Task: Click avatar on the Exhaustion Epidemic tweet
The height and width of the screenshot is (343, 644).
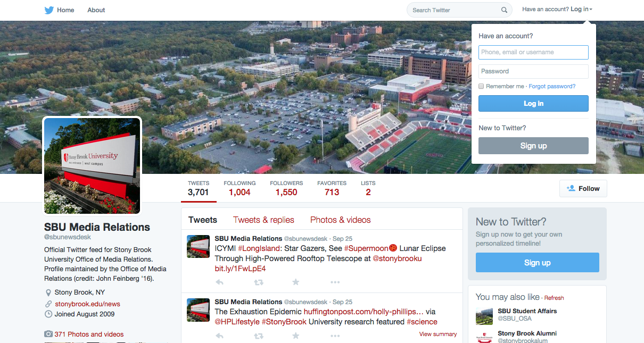Action: (x=198, y=310)
